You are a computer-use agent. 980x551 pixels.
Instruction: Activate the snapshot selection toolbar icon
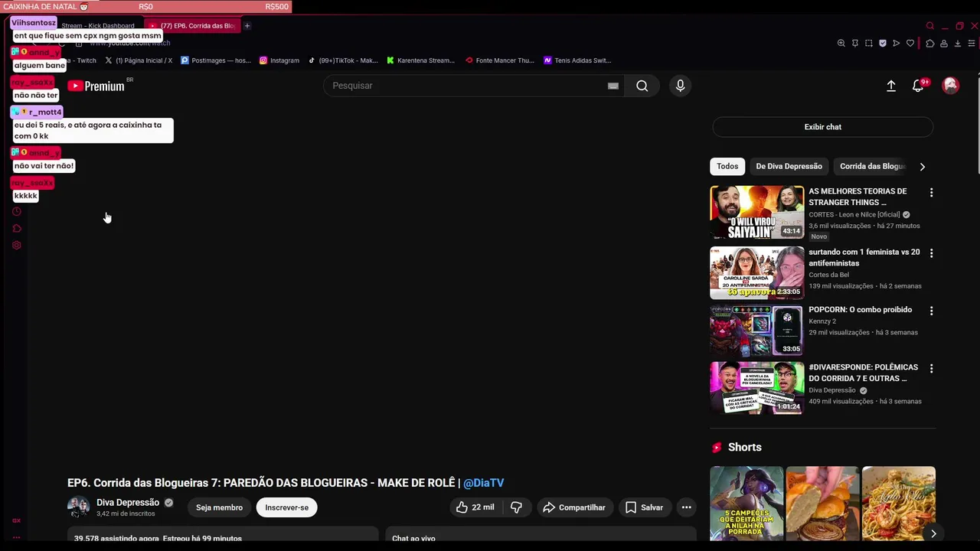pyautogui.click(x=869, y=44)
